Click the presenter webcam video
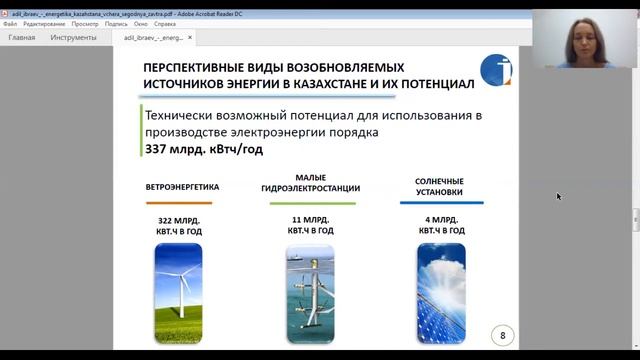The image size is (640, 360). pyautogui.click(x=585, y=39)
